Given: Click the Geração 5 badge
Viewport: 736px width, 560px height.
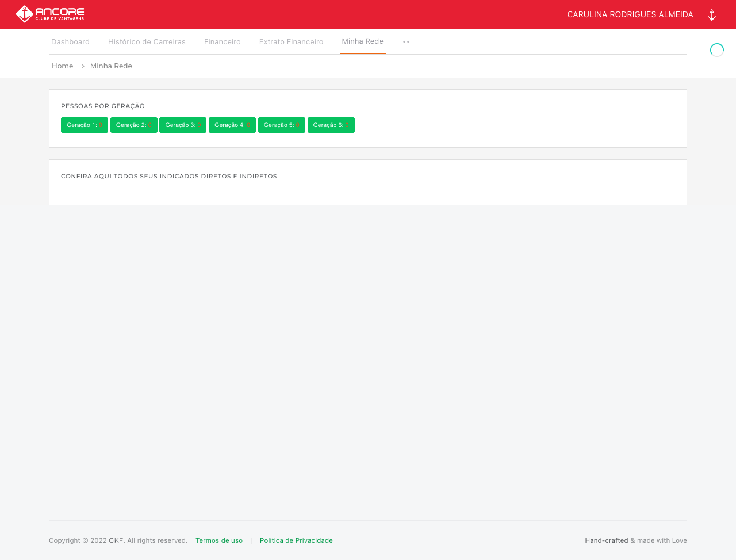Looking at the screenshot, I should click(282, 125).
